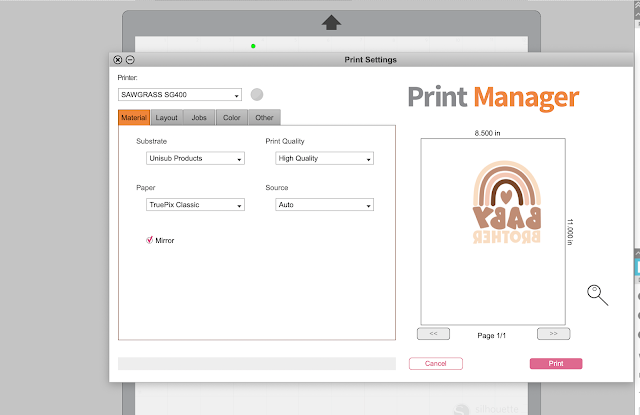
Task: Click the upward arrow on the cutting mat
Action: click(331, 22)
